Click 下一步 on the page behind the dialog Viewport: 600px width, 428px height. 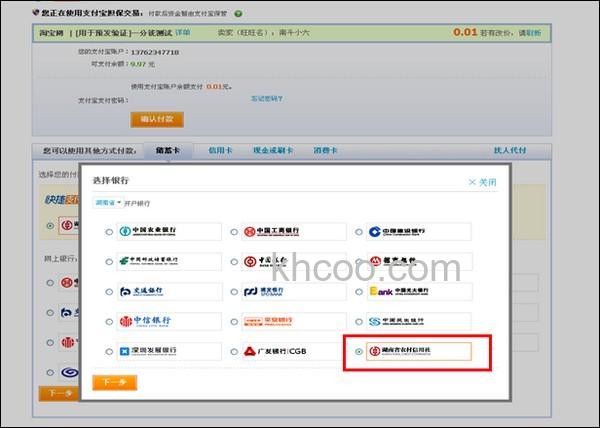[x=59, y=394]
